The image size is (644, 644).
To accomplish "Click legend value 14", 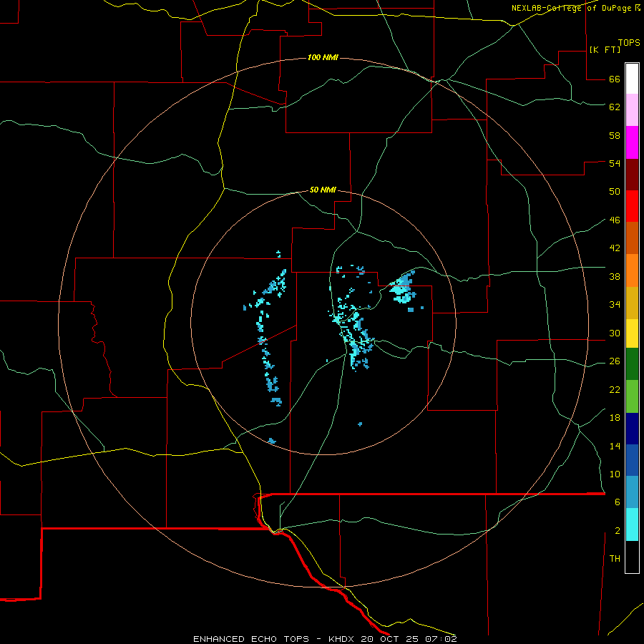I will coord(615,446).
